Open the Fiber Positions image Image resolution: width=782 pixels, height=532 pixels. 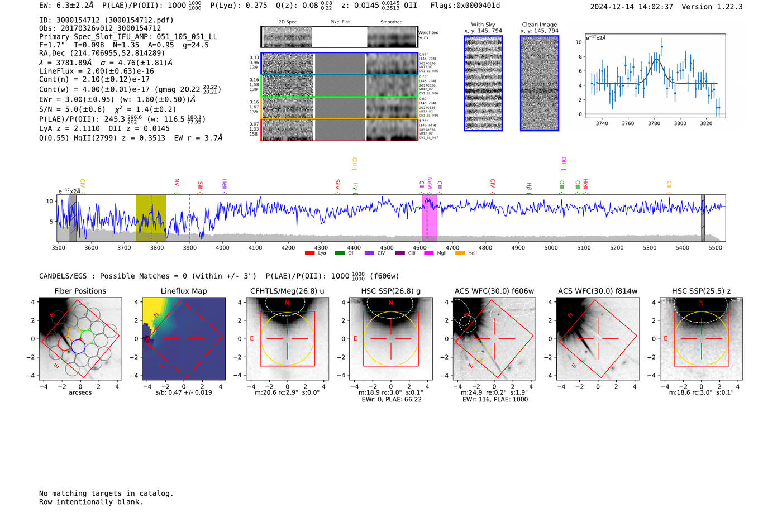80,338
